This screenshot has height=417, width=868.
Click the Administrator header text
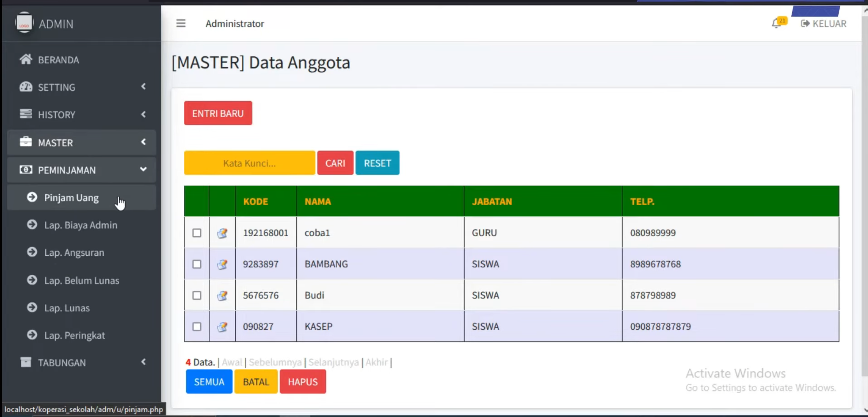235,24
